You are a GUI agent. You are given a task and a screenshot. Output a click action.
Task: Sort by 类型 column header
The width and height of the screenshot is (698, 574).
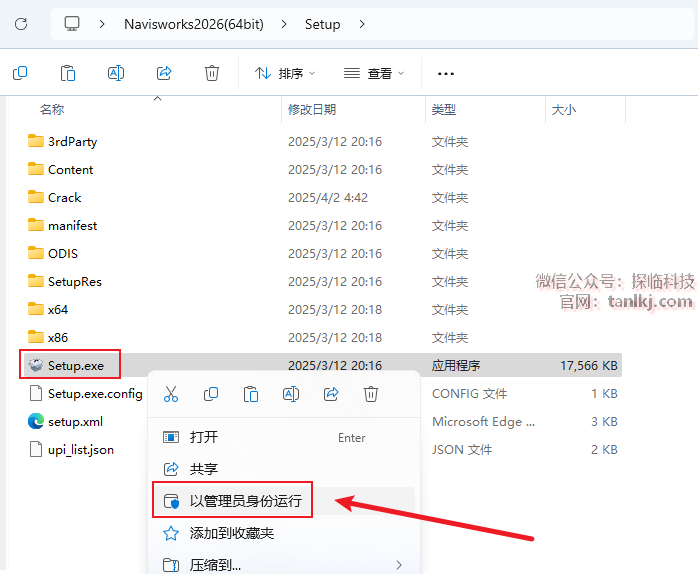444,110
